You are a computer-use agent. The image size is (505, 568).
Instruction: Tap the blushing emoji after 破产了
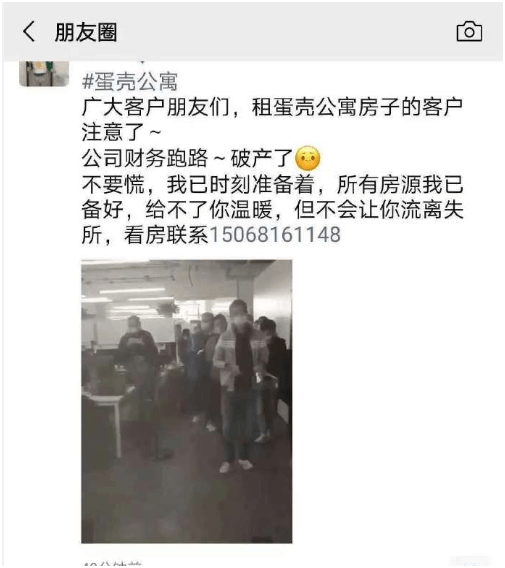[308, 158]
